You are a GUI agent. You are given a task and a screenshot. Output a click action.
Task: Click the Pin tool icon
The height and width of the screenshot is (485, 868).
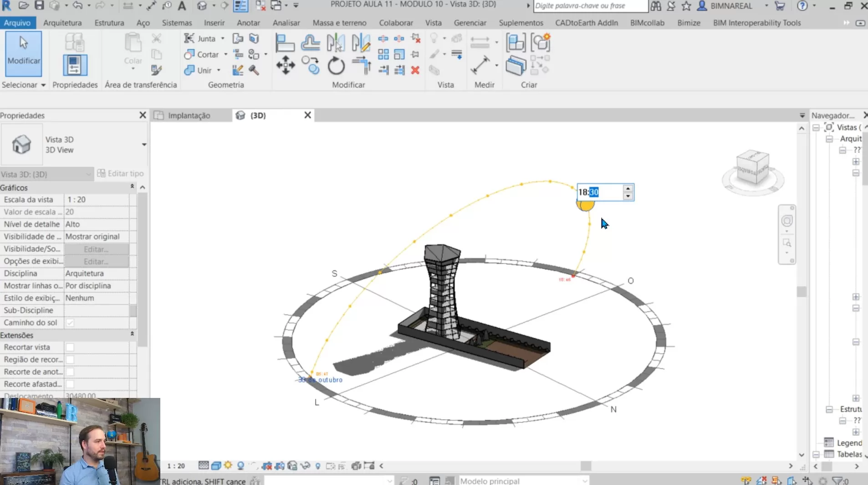(415, 55)
